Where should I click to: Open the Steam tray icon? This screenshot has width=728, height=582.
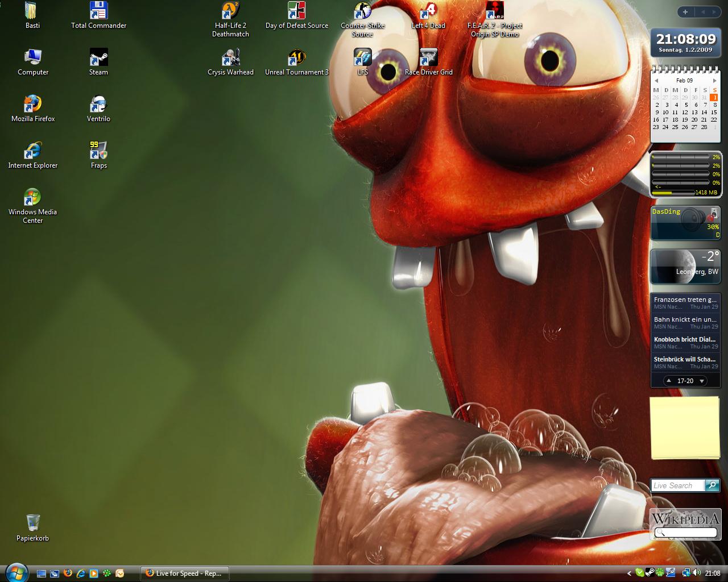(x=650, y=573)
